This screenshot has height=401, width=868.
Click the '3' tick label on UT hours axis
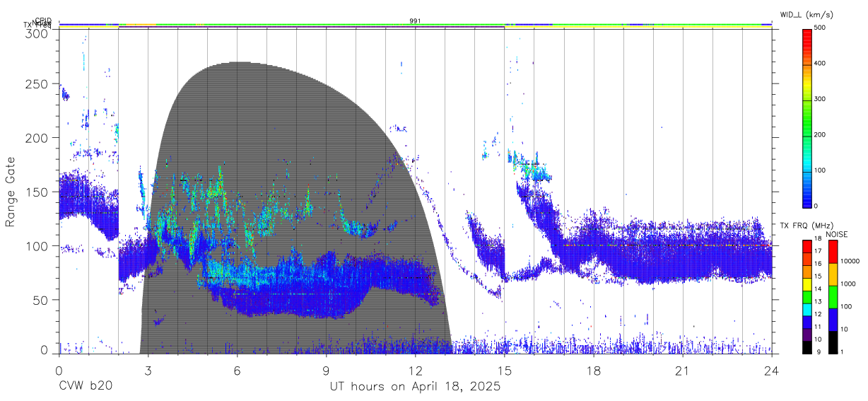148,371
